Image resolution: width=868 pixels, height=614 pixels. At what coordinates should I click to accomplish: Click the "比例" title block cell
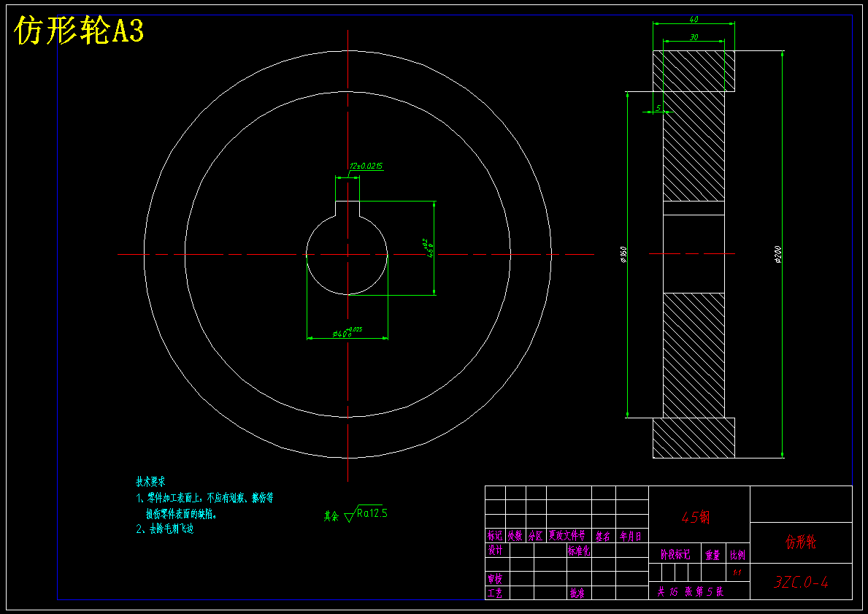tap(737, 554)
